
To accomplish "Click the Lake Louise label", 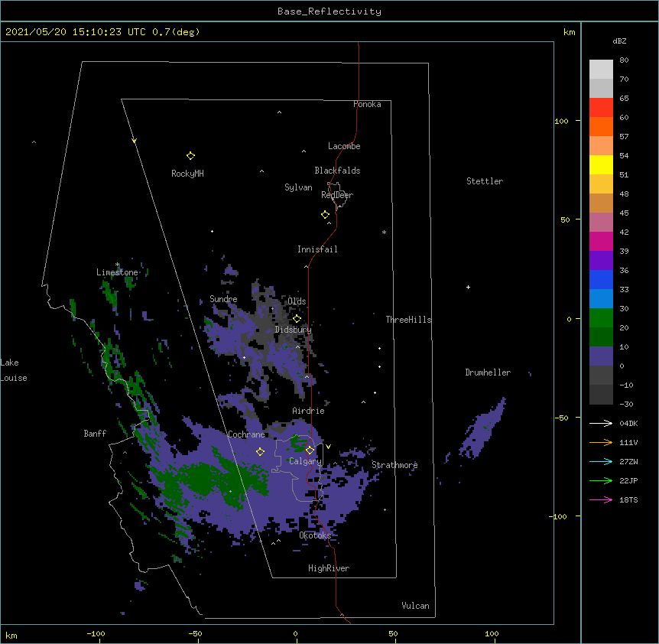I will (x=14, y=370).
